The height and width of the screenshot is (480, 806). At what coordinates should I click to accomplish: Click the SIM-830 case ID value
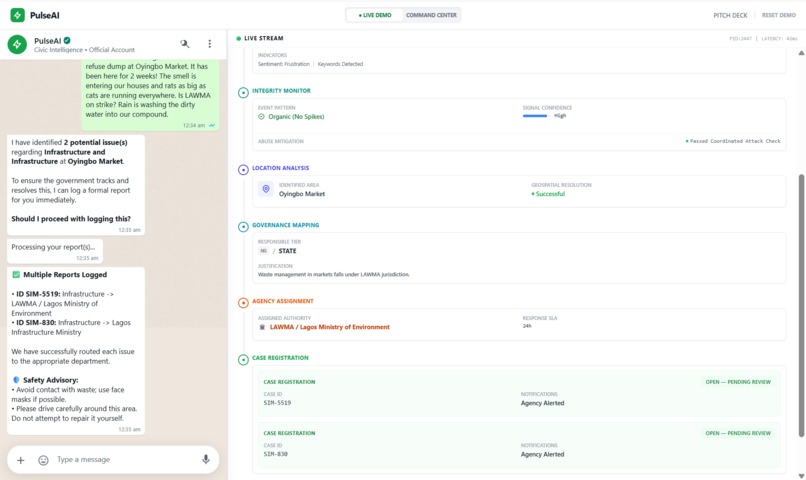pos(276,454)
